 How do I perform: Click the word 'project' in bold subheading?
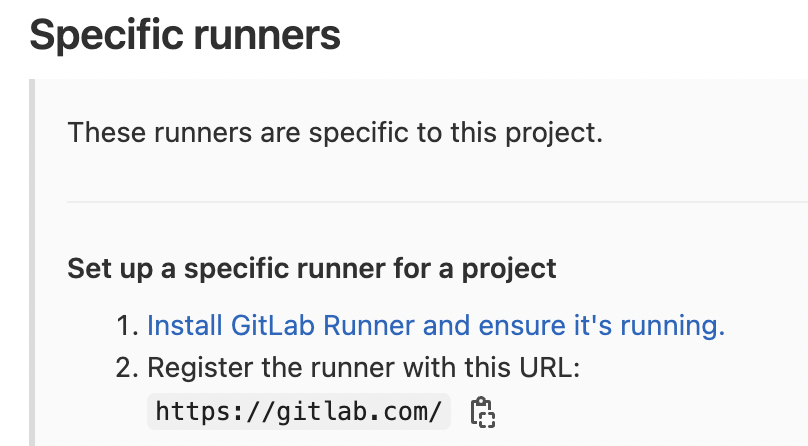pos(509,269)
